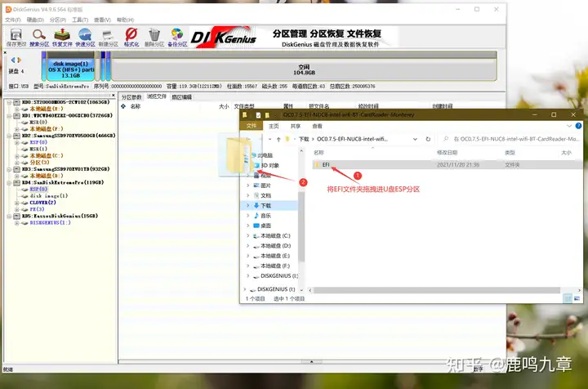This screenshot has width=588, height=389.
Task: Switch to the 浏览文件 tab
Action: click(157, 96)
